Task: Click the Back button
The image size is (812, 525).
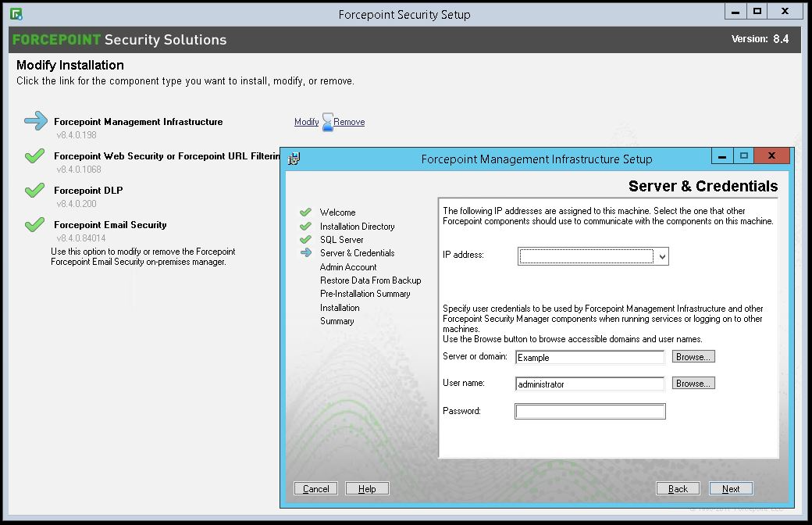Action: pyautogui.click(x=678, y=488)
